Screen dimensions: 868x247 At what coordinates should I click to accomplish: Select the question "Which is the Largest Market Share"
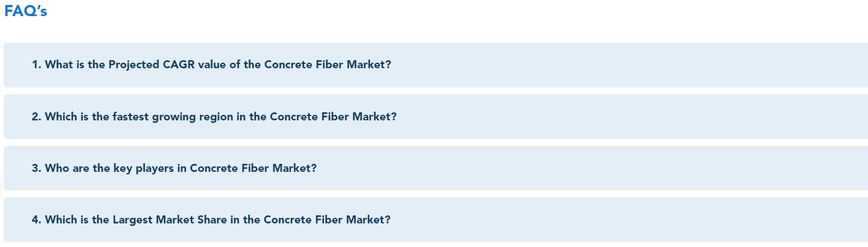click(x=211, y=220)
